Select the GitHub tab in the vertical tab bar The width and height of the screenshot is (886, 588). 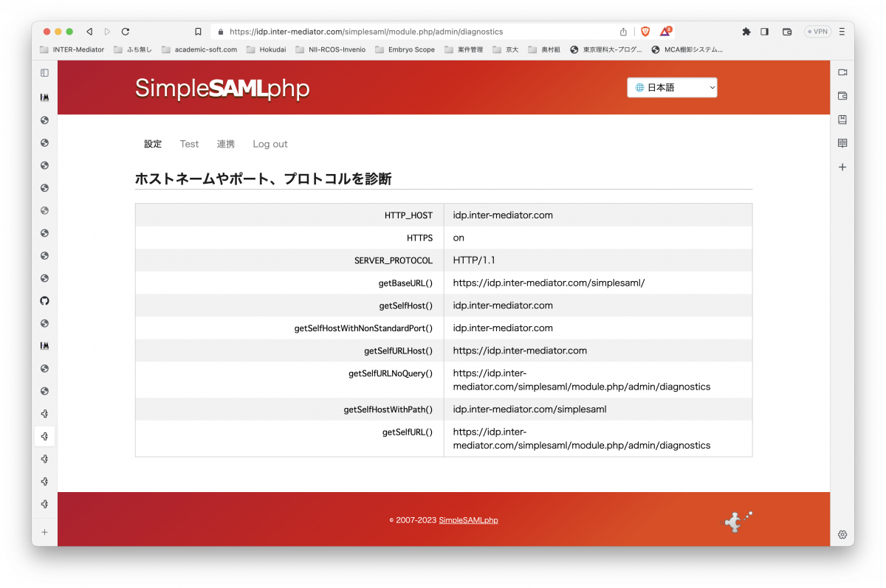44,300
